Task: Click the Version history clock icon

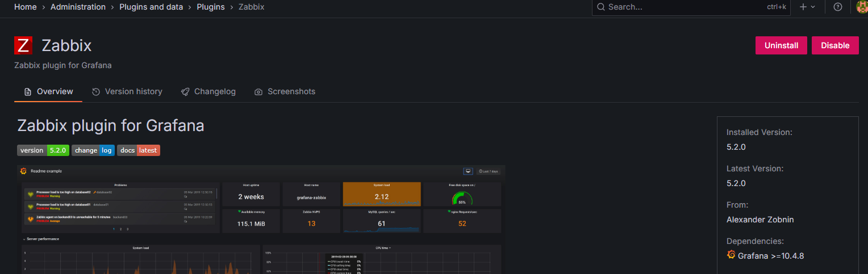Action: tap(96, 92)
